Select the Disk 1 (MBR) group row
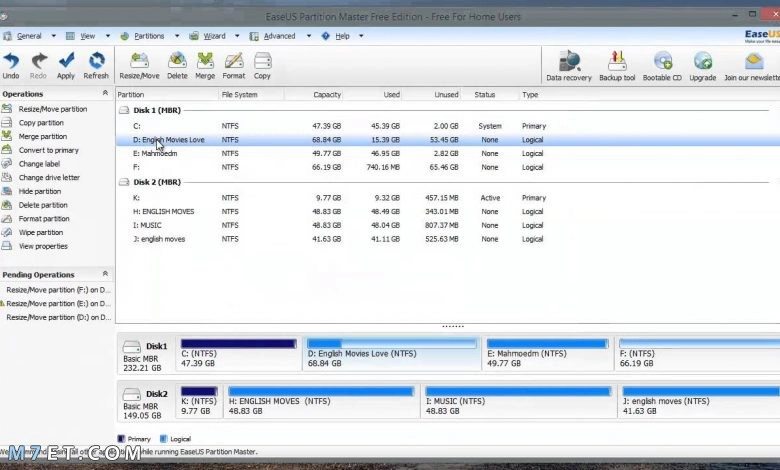 [x=444, y=110]
